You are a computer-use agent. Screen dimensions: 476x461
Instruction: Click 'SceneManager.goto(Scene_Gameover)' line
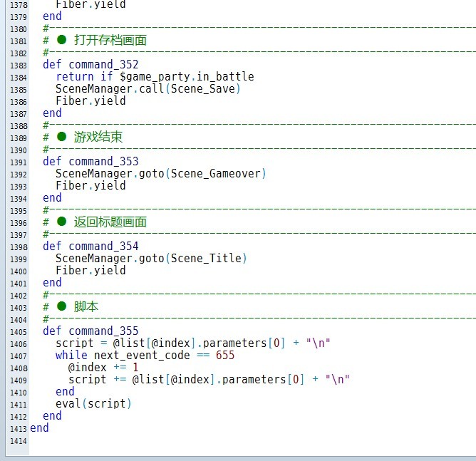pos(161,174)
